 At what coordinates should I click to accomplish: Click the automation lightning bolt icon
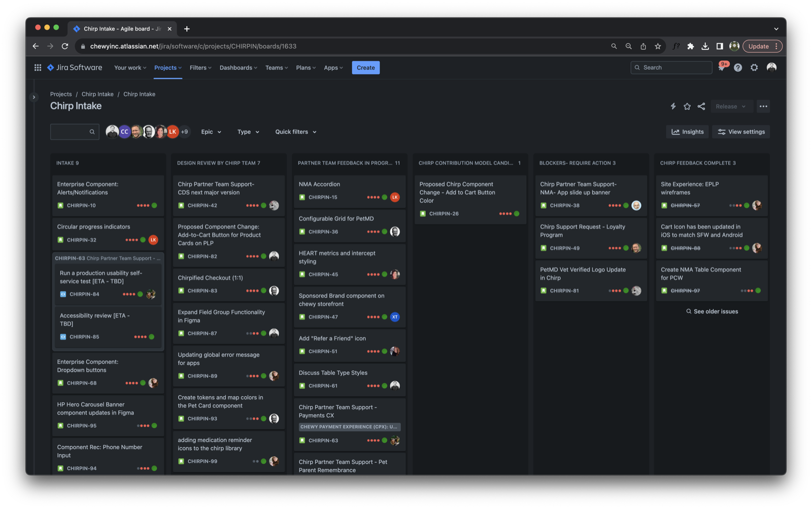tap(673, 106)
